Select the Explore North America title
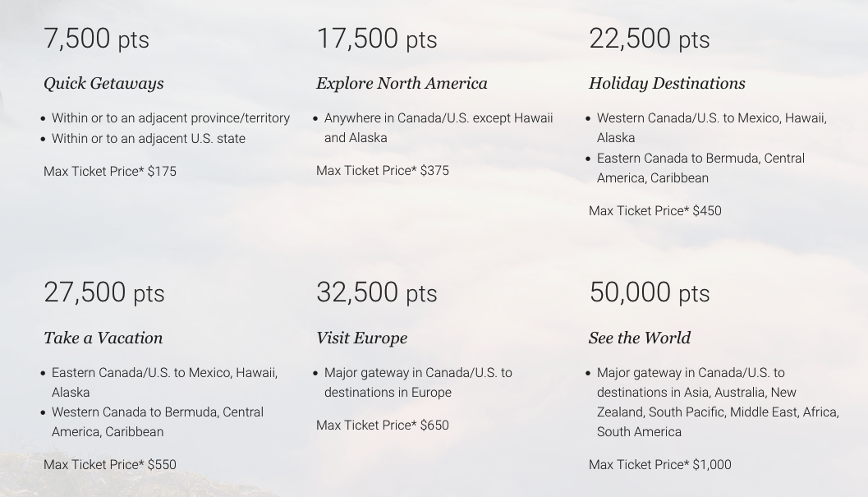The image size is (868, 497). [402, 83]
